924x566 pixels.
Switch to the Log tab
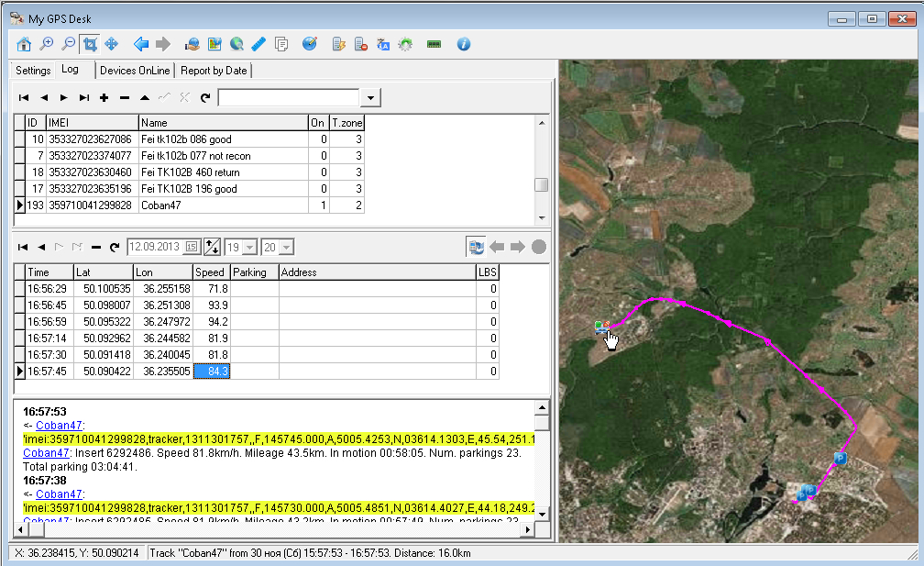(70, 70)
